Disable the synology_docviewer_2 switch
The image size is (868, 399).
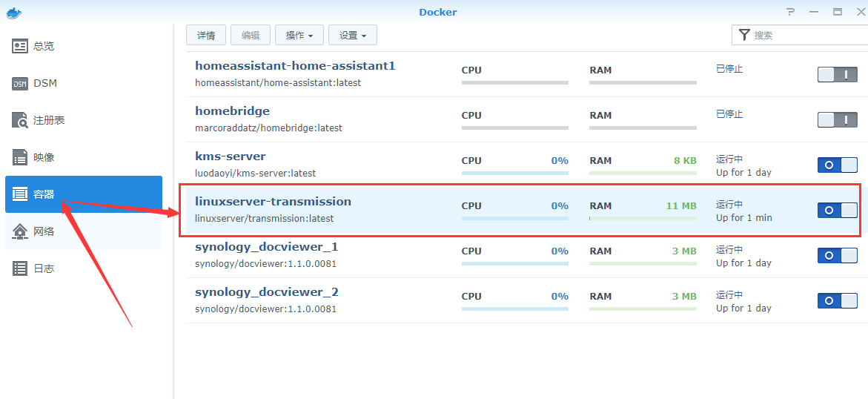tap(837, 300)
